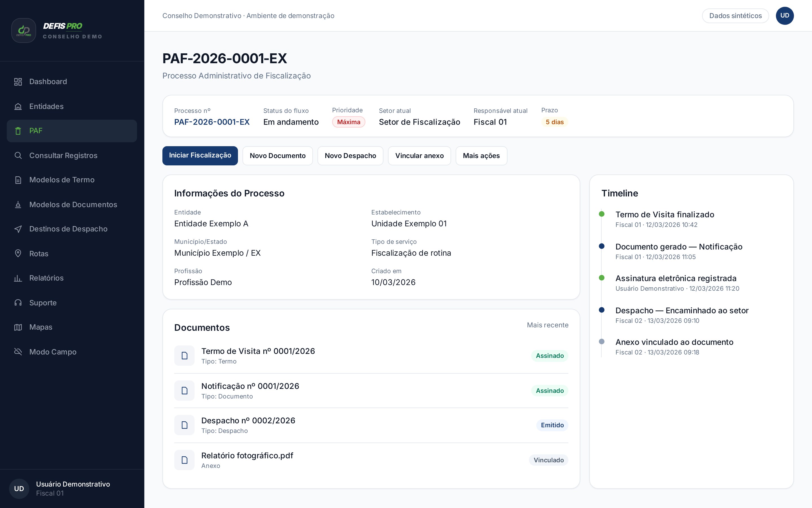The width and height of the screenshot is (812, 508).
Task: Select timeline marker Termo de Visita finalizado
Action: click(x=602, y=214)
